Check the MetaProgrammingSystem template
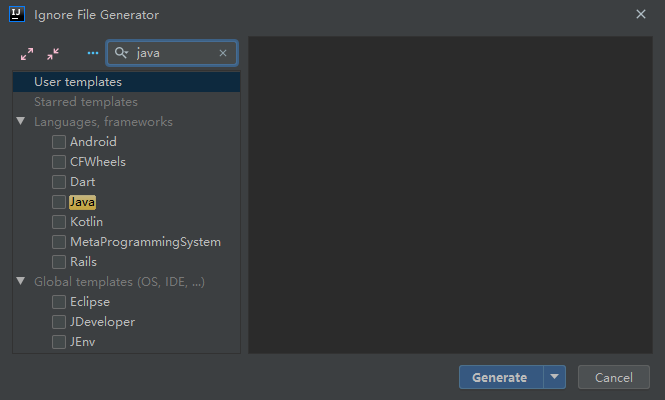 pos(59,242)
